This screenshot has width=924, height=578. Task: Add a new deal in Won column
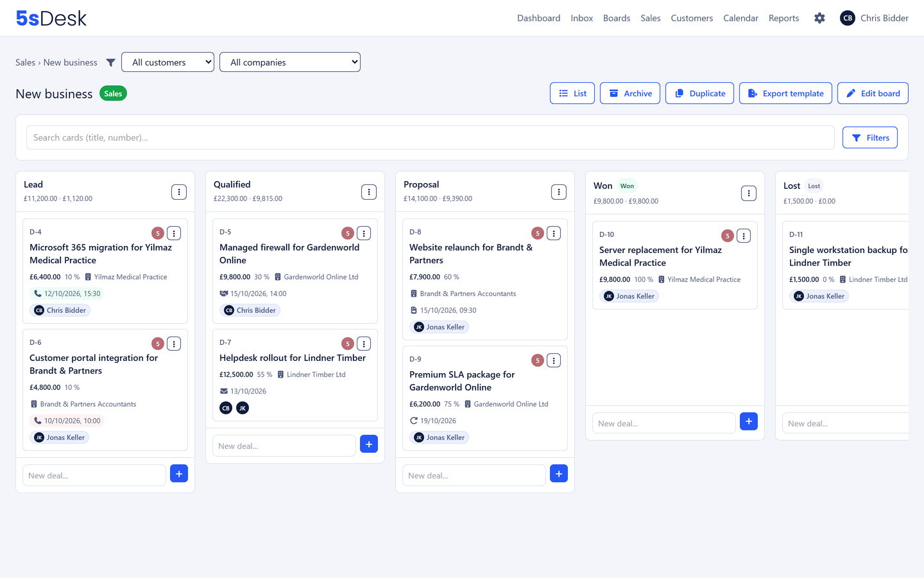click(749, 421)
